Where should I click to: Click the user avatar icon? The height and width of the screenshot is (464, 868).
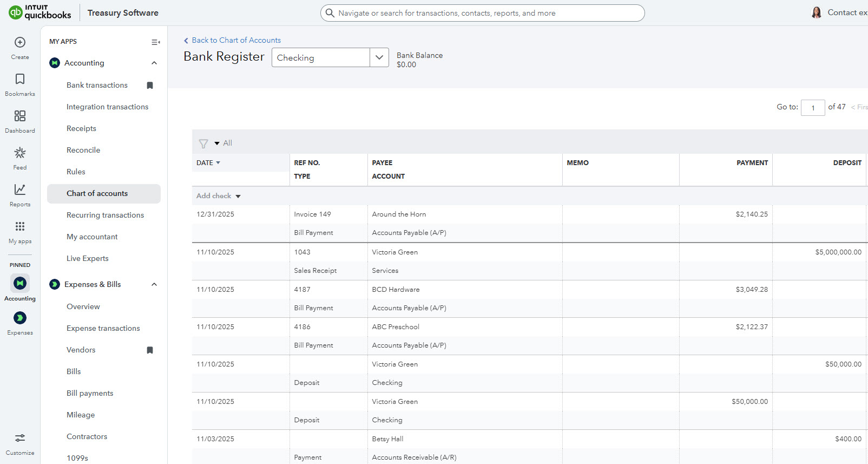pos(817,12)
